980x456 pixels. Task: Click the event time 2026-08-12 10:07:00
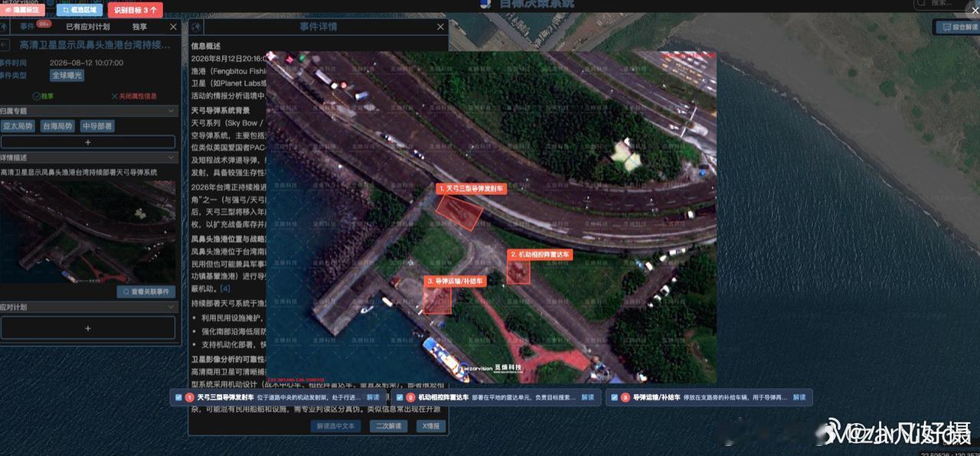(87, 63)
